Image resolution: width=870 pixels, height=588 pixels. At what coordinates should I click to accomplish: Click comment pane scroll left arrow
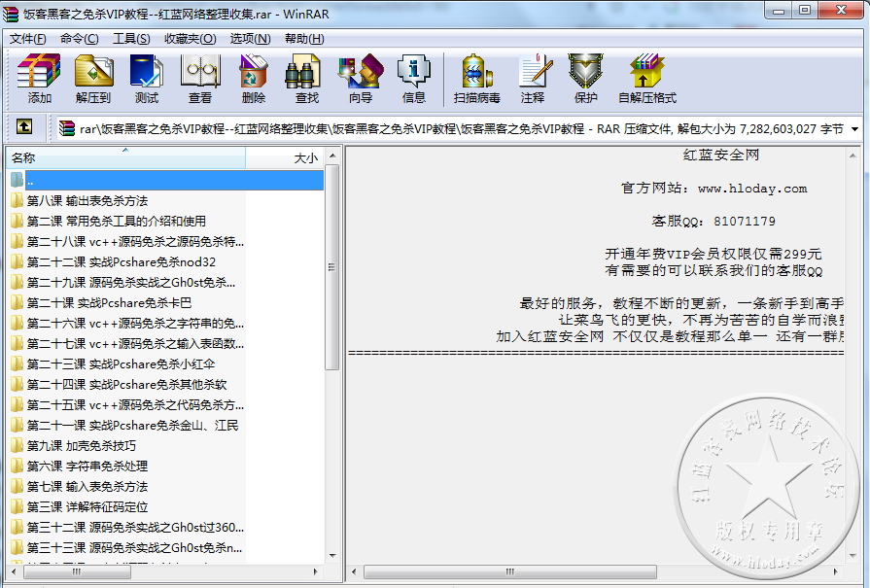[x=355, y=571]
